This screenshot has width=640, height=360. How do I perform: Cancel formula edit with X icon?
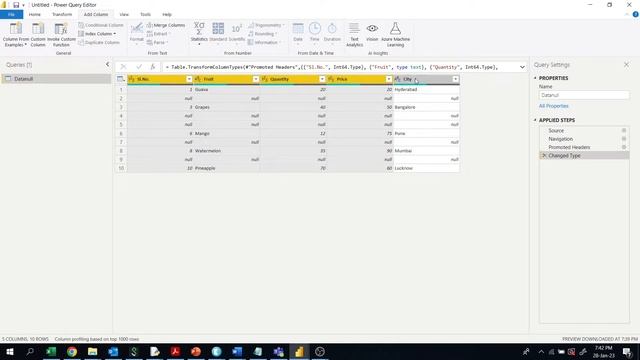point(123,67)
